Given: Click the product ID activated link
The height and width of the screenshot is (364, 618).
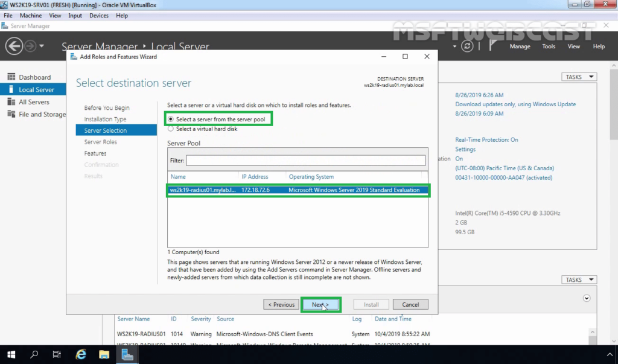Looking at the screenshot, I should tap(504, 177).
